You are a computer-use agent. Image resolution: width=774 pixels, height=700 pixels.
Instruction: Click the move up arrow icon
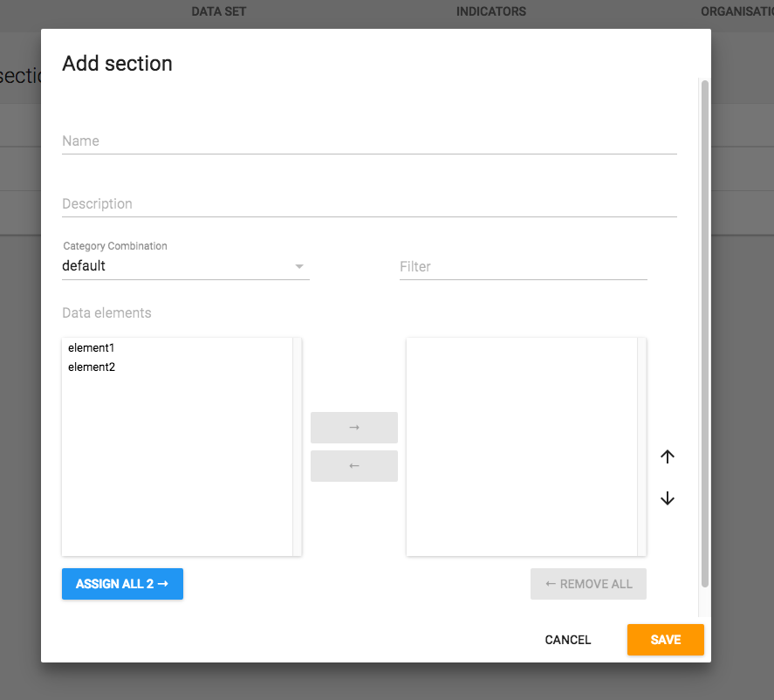tap(668, 456)
